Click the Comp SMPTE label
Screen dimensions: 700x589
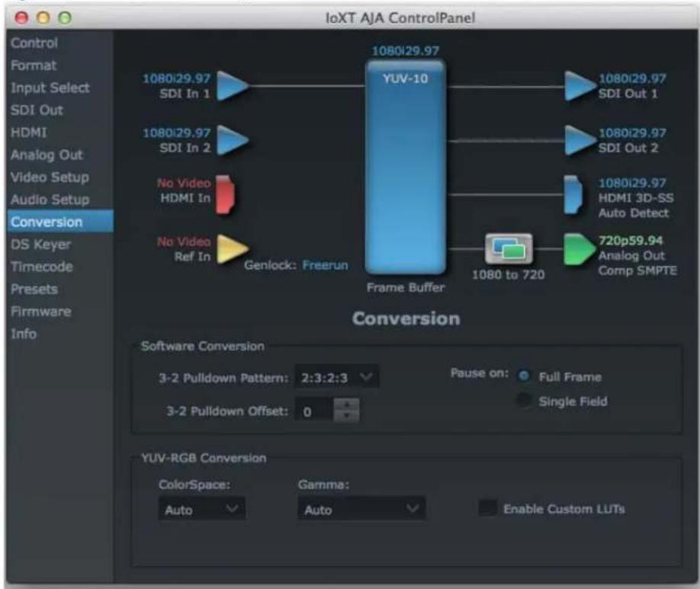tap(637, 270)
